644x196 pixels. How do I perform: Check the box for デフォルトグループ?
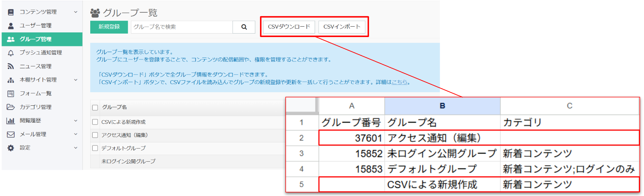(95, 148)
